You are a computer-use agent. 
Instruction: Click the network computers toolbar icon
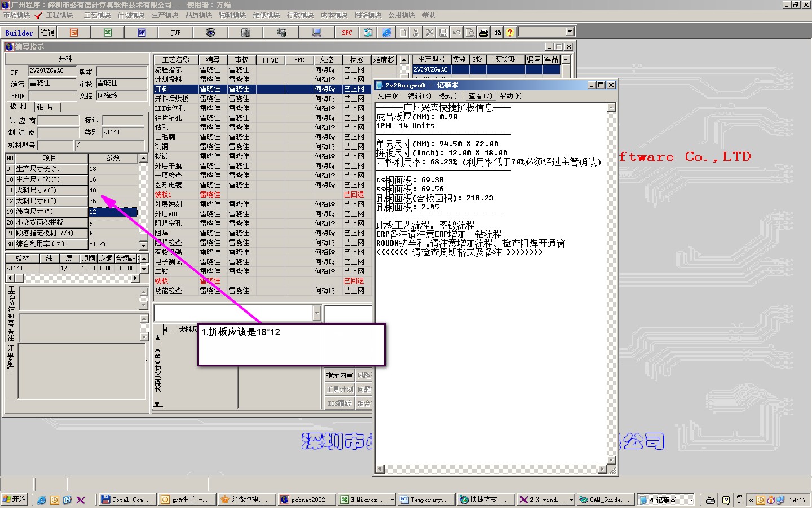click(x=281, y=33)
